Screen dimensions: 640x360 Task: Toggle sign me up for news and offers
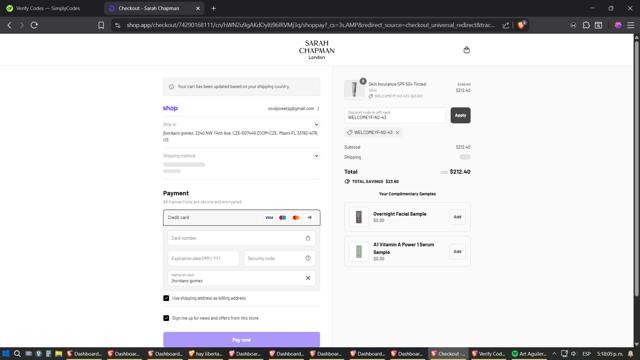(166, 318)
